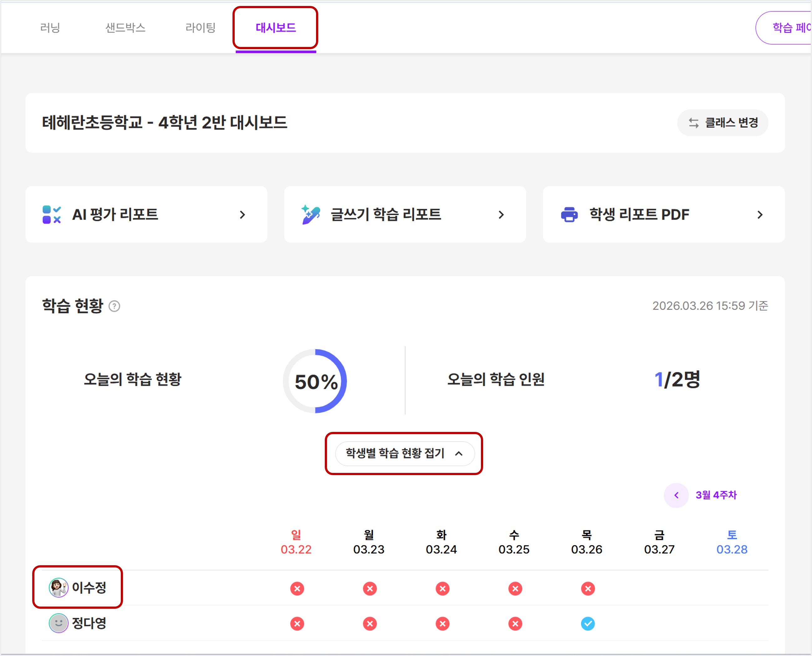The height and width of the screenshot is (656, 812).
Task: Click 정다영's blue checkmark for 03.26
Action: tap(588, 623)
